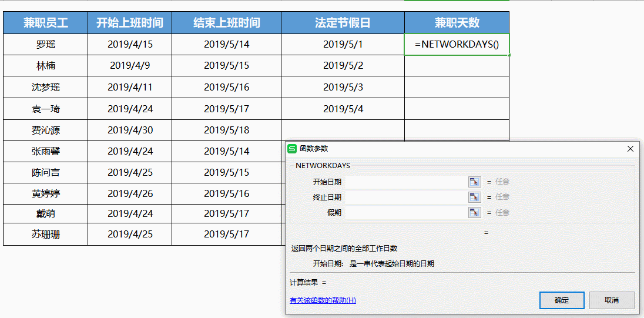
Task: Select the cell with name 费沁源
Action: click(46, 130)
